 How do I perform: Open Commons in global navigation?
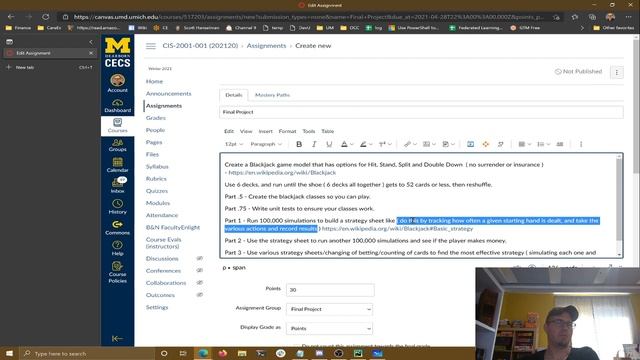[118, 228]
